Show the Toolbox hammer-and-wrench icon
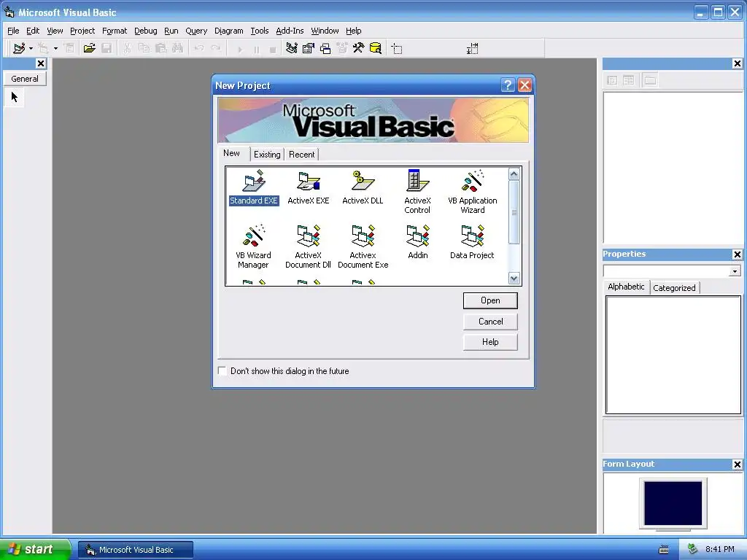 point(359,48)
